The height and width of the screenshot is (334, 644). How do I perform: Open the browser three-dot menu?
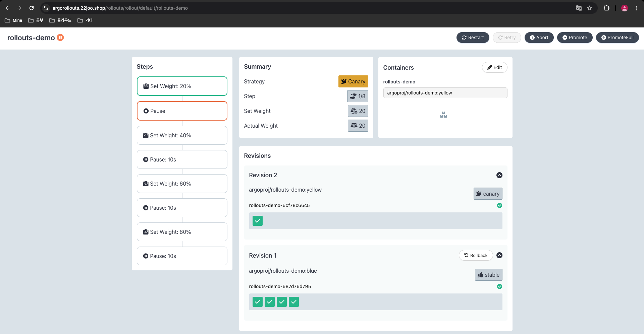coord(637,8)
